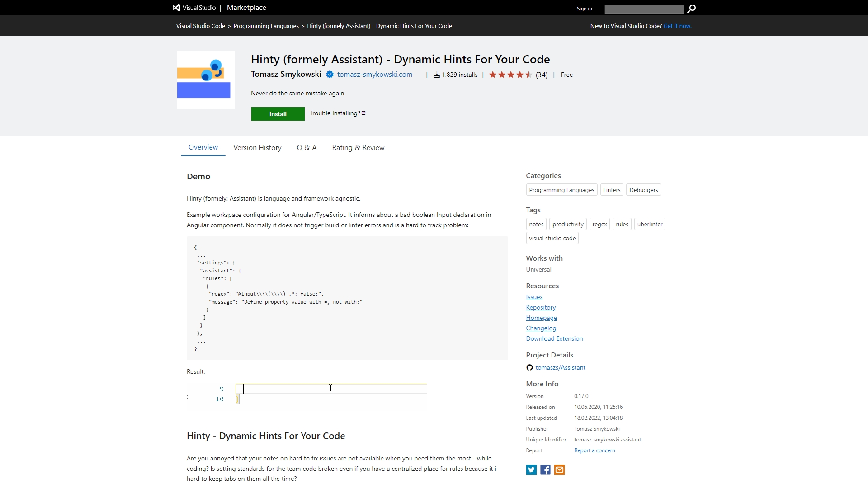Go to Marketplace home link
Screen dimensions: 868x488
(246, 8)
